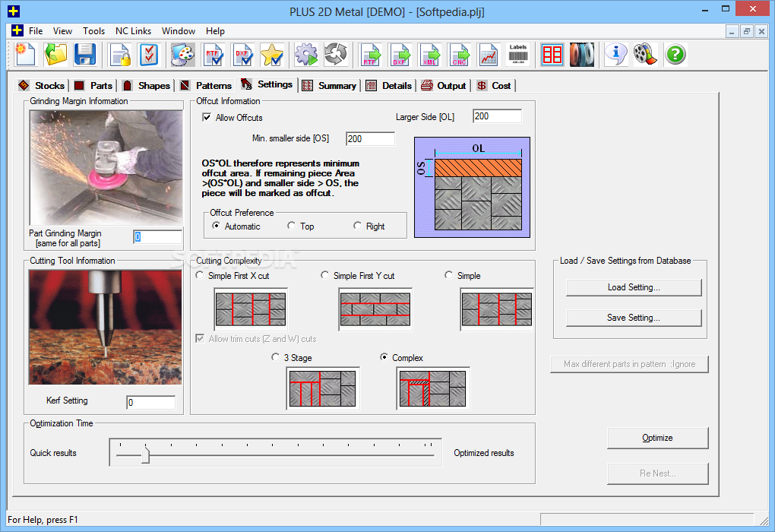This screenshot has height=532, width=775.
Task: Select Top offcut preference
Action: coord(292,226)
